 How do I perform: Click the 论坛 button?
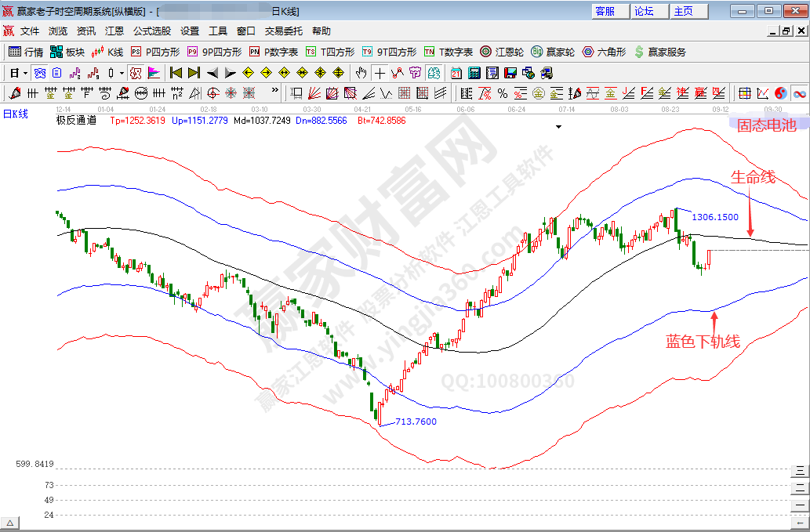644,11
